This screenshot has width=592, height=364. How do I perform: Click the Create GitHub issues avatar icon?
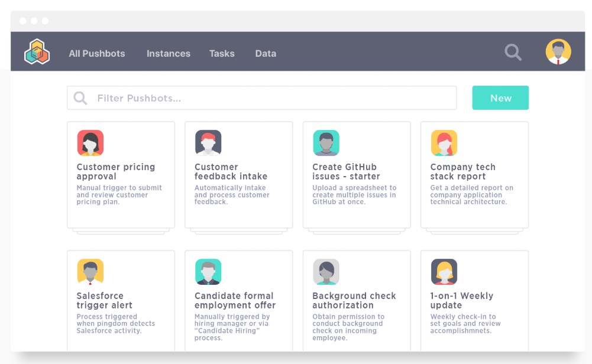coord(326,143)
